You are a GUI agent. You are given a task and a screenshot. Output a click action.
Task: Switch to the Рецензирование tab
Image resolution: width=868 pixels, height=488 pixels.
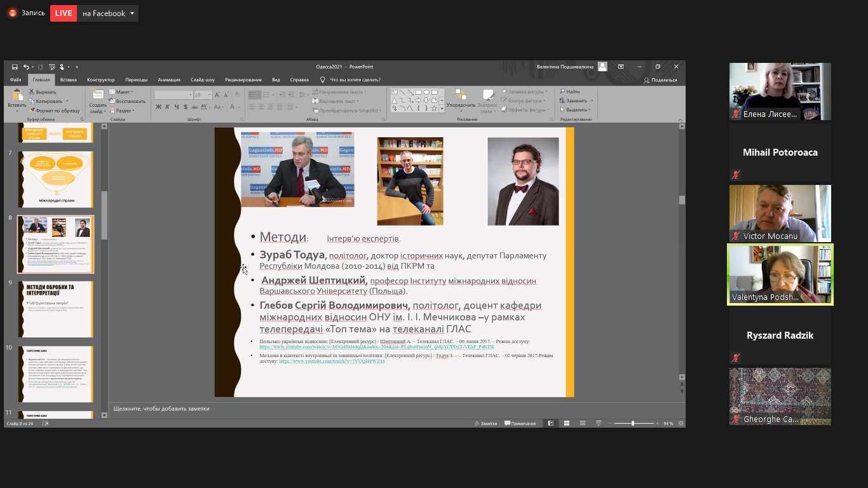pos(243,80)
